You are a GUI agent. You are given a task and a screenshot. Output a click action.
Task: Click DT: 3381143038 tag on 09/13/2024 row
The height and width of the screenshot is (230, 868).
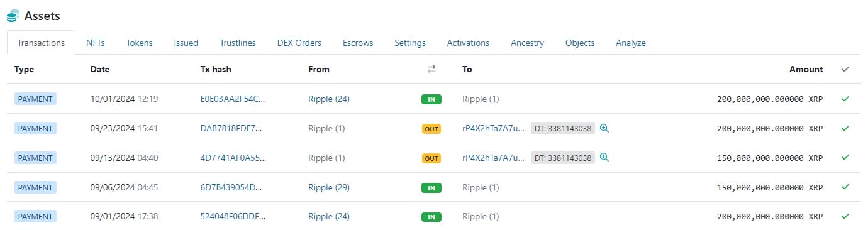pos(563,158)
